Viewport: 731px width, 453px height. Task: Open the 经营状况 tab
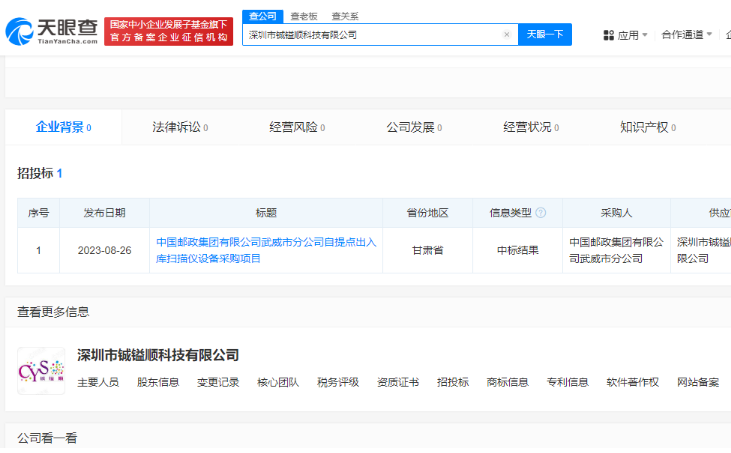[531, 127]
